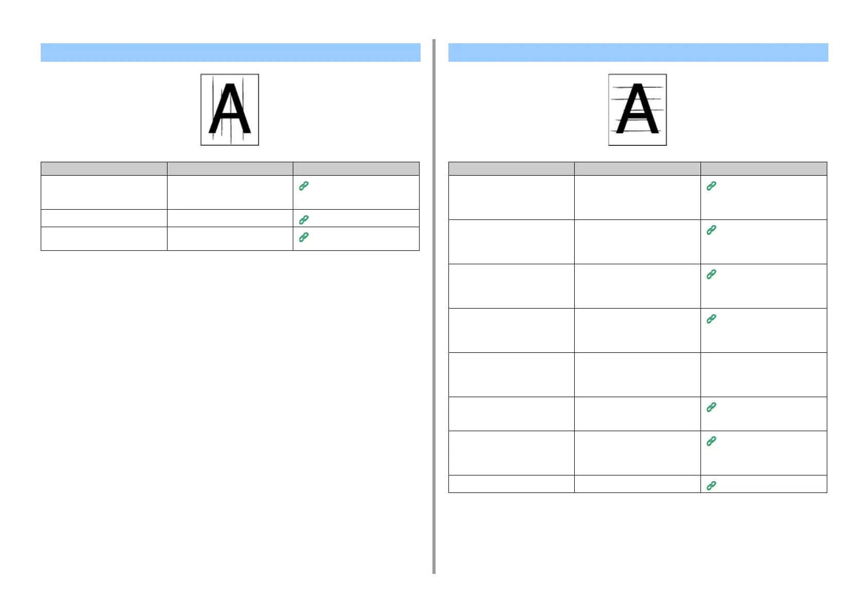Screen dimensions: 868x613
Task: Click middle gray column header of left table
Action: (x=230, y=169)
